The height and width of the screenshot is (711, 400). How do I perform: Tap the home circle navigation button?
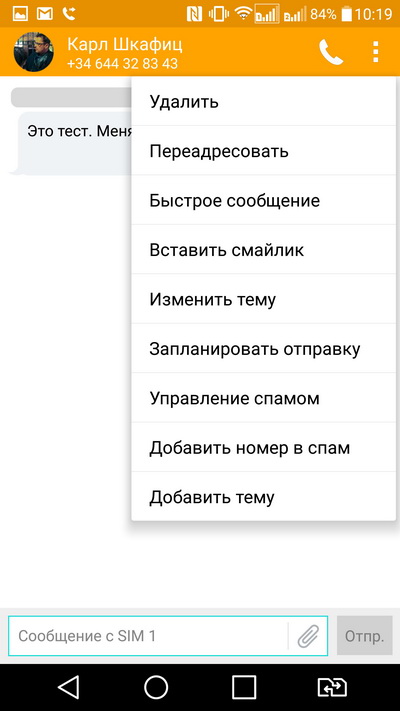click(x=156, y=687)
